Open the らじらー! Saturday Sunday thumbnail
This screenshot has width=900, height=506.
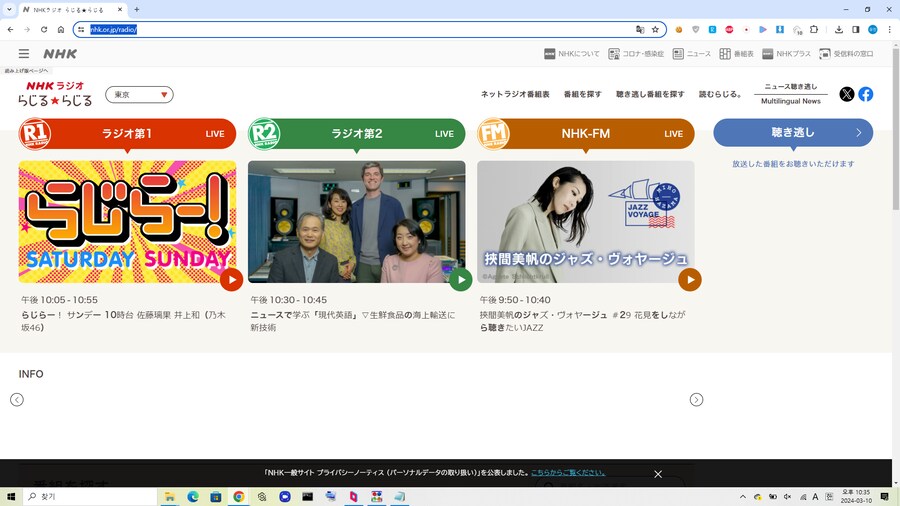(127, 221)
